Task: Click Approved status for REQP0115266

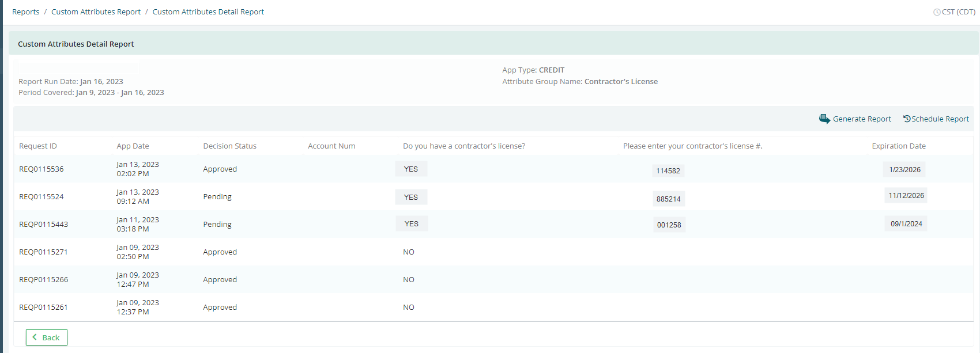Action: pos(220,279)
